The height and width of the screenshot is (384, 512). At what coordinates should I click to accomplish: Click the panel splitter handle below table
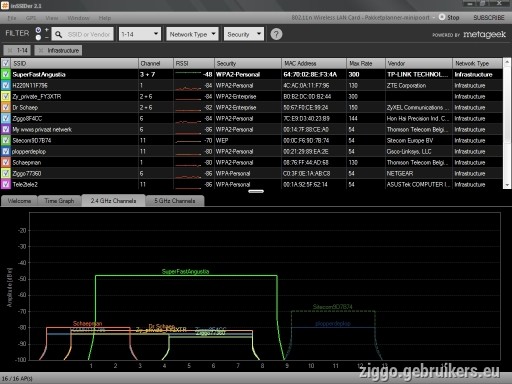tap(256, 191)
